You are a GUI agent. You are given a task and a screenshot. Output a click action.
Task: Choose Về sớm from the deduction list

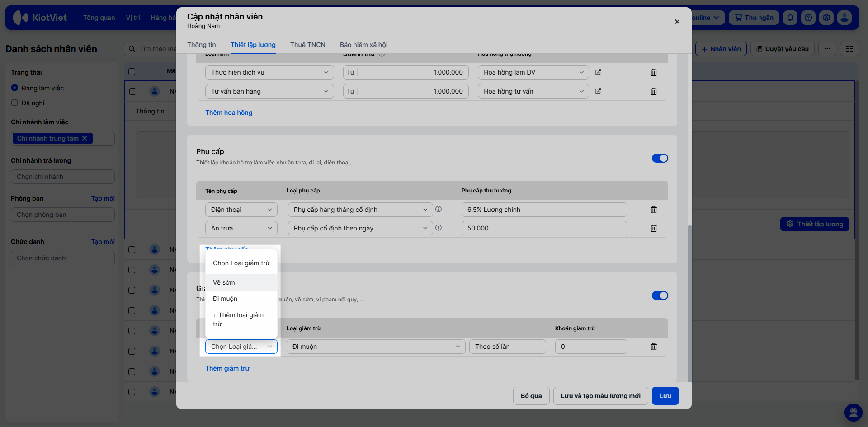pyautogui.click(x=241, y=282)
